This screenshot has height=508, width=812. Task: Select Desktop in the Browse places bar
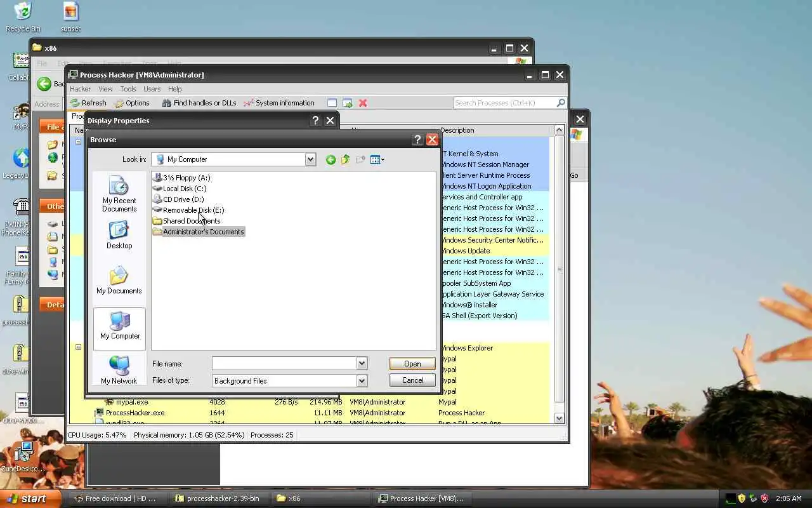point(119,236)
